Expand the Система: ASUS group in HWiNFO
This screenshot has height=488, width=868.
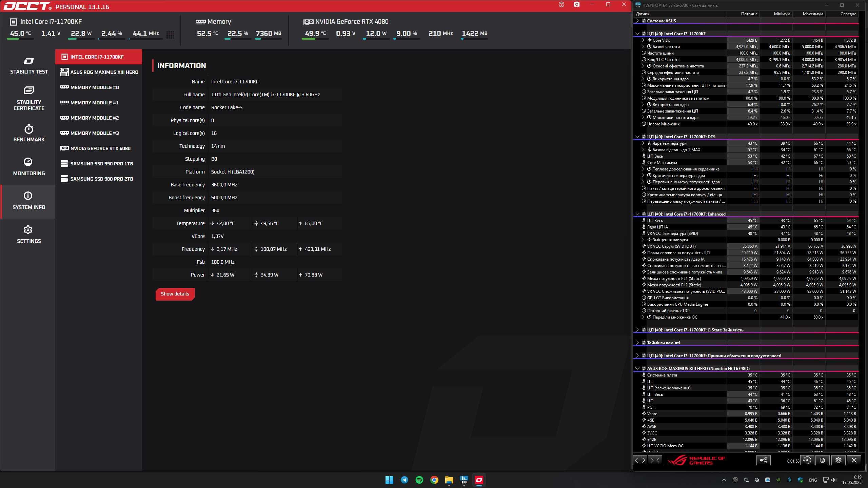637,21
